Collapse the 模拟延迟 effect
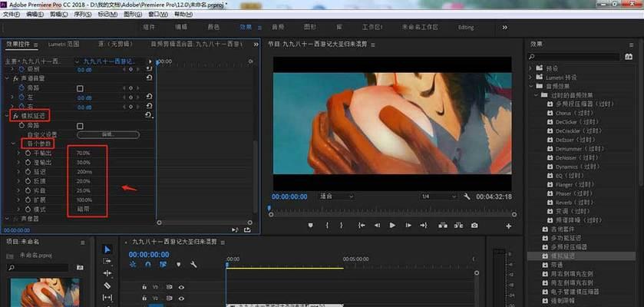644x307 pixels. 6,116
